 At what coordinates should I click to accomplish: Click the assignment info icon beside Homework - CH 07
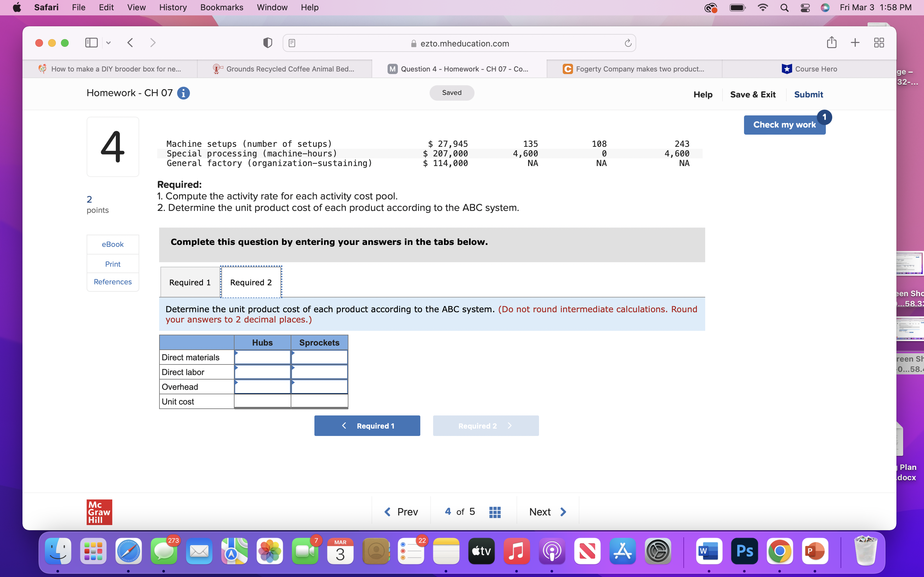(x=184, y=93)
